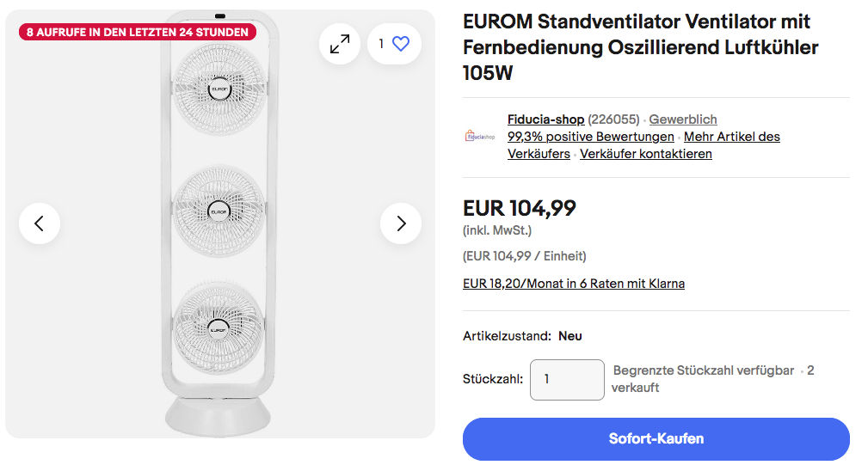Image resolution: width=868 pixels, height=465 pixels.
Task: Advance to the next product image
Action: (401, 223)
